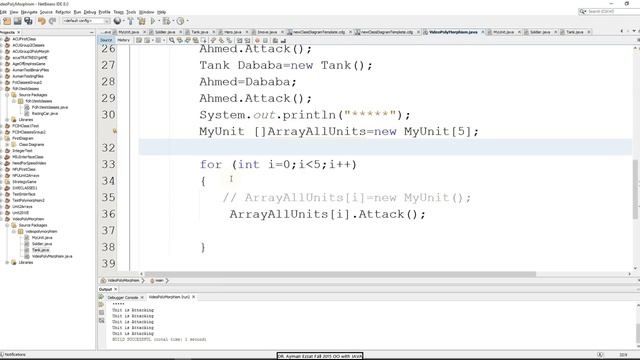Screen dimensions: 640x360
Task: Open the Window menu
Action: (147, 12)
